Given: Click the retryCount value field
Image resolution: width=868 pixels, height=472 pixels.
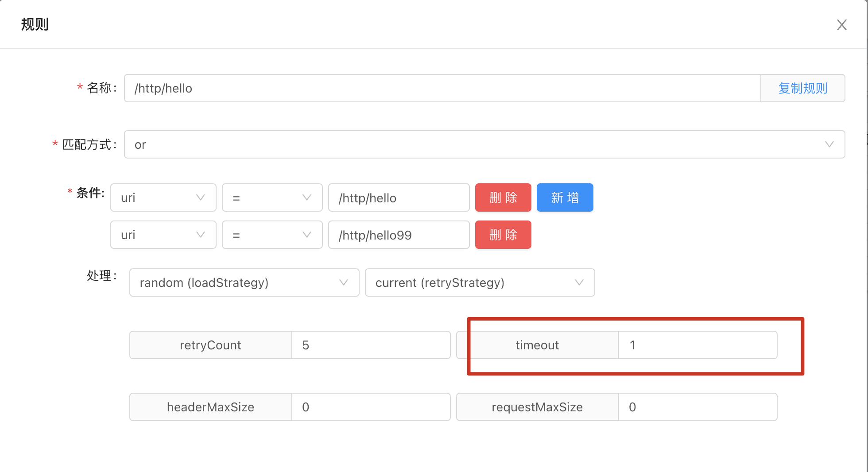Looking at the screenshot, I should [371, 345].
